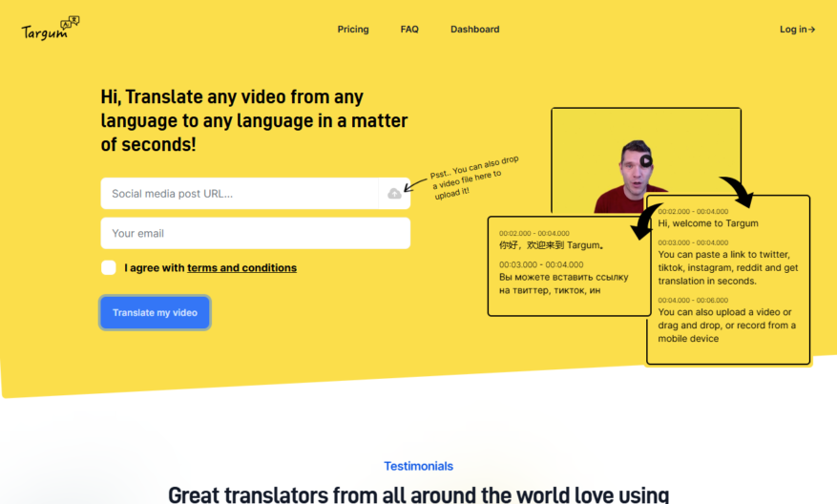837x504 pixels.
Task: Click the 'Psst.. You can also drop' hint
Action: pyautogui.click(x=475, y=178)
